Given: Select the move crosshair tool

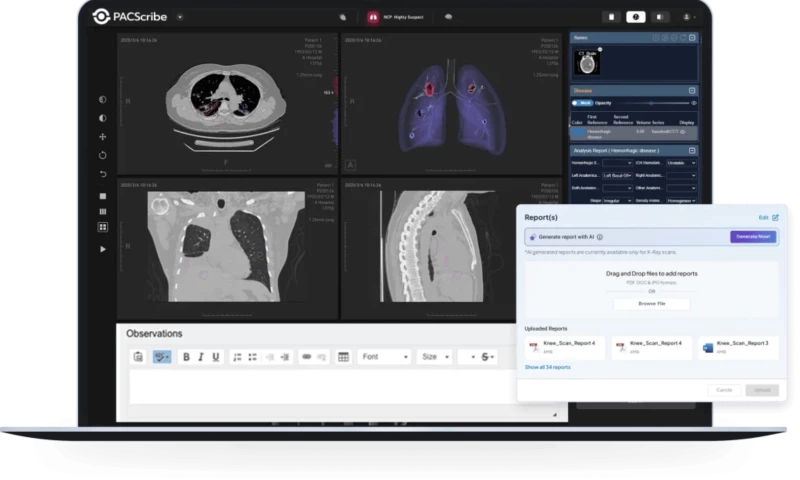Looking at the screenshot, I should click(x=103, y=137).
